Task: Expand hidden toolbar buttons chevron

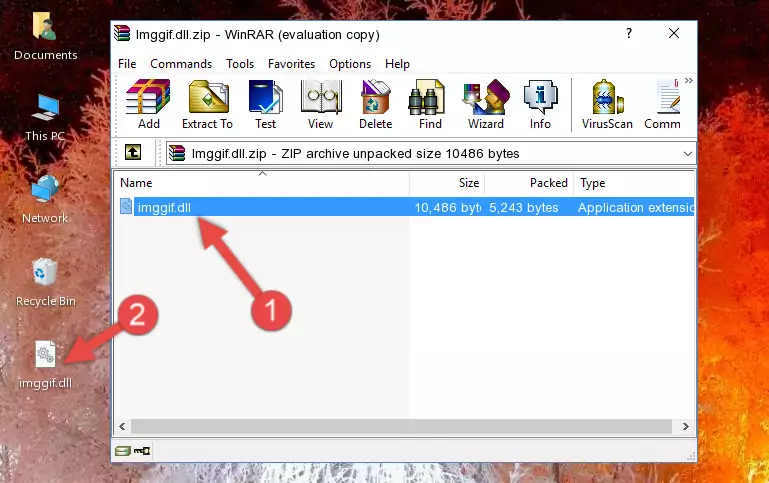Action: (x=689, y=80)
